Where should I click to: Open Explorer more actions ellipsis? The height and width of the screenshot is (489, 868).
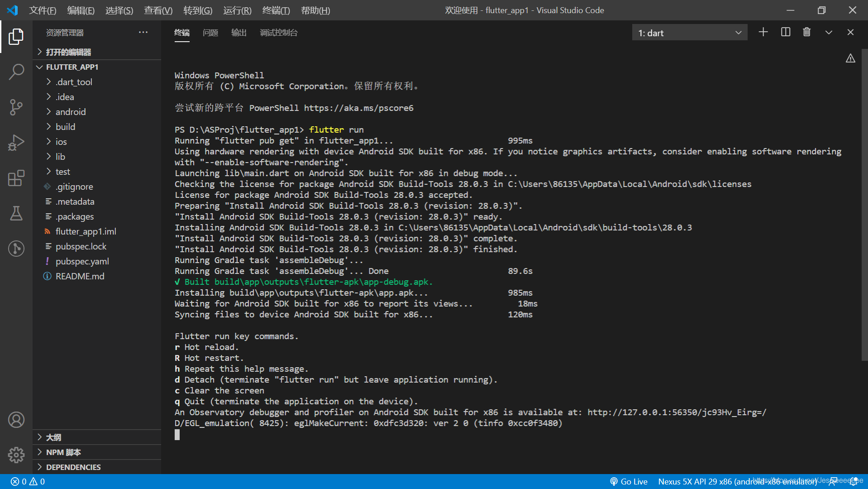(143, 32)
